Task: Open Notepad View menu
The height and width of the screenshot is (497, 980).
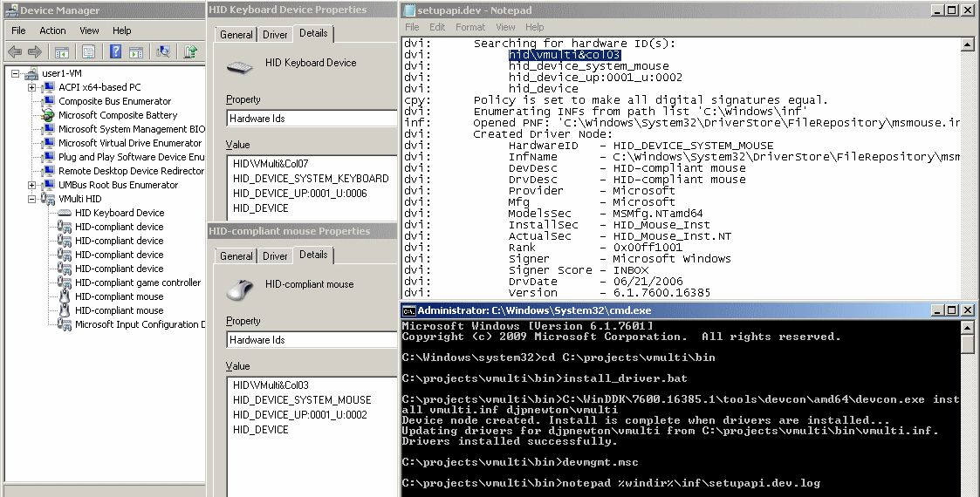Action: 505,27
